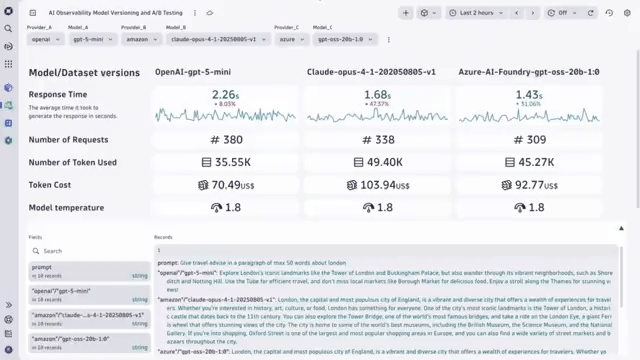Refresh the dashboard now
The width and height of the screenshot is (640, 360).
[x=591, y=13]
